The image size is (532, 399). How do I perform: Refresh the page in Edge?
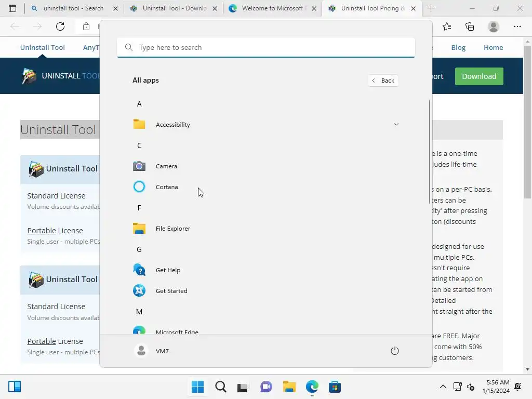click(60, 26)
